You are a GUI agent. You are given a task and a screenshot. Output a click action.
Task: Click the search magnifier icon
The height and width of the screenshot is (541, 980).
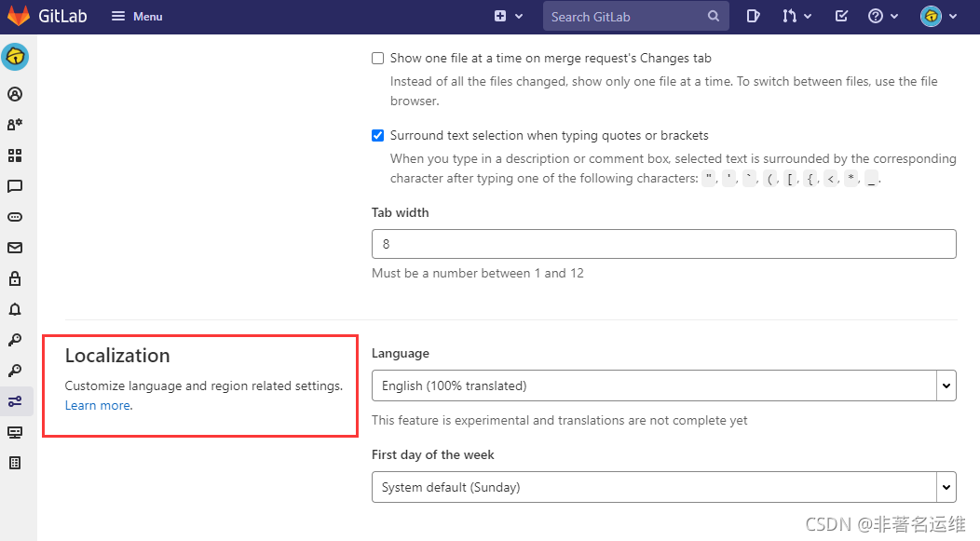714,16
